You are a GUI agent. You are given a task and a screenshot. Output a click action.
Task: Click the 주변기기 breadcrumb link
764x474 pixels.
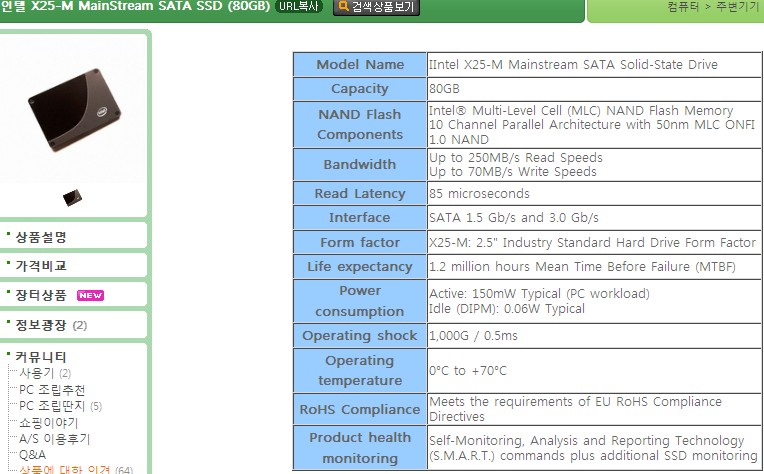tap(737, 6)
